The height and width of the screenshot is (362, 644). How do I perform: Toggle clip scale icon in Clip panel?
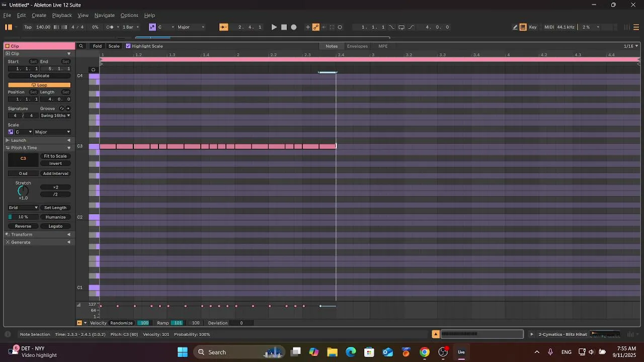tap(11, 132)
